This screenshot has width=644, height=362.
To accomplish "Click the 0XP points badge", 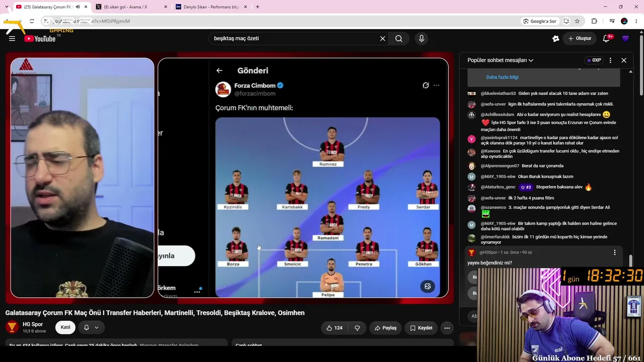I will (594, 60).
